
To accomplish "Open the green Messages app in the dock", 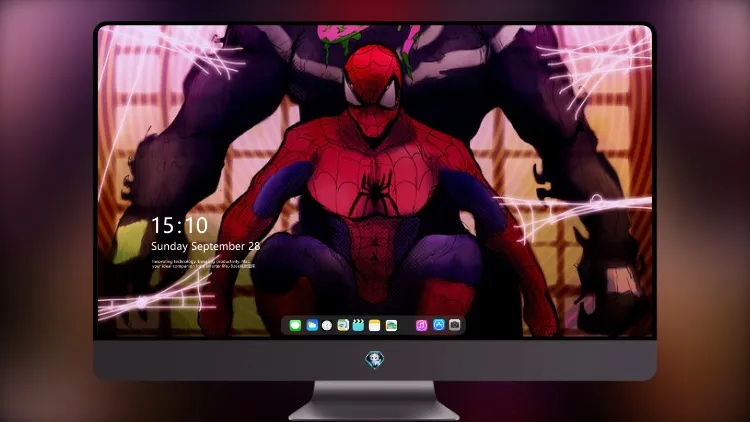I will pyautogui.click(x=295, y=326).
